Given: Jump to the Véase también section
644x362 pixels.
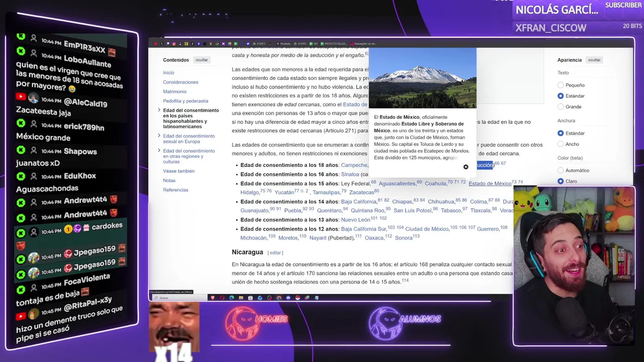Looking at the screenshot, I should [179, 171].
